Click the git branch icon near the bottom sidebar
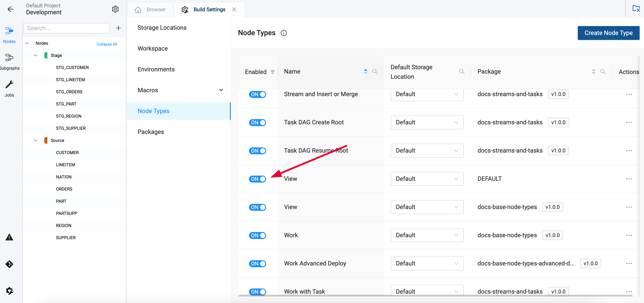This screenshot has width=644, height=303. click(x=9, y=264)
